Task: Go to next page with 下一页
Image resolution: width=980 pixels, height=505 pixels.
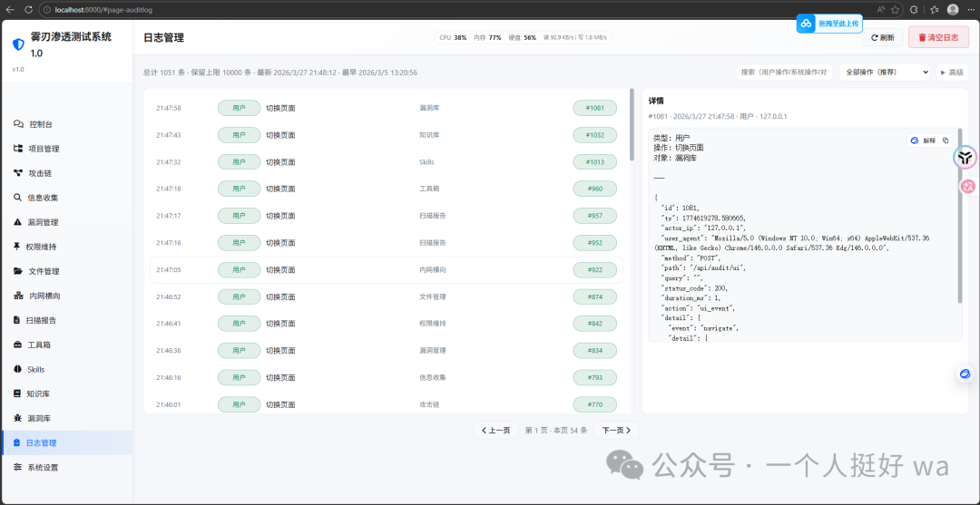Action: 616,430
